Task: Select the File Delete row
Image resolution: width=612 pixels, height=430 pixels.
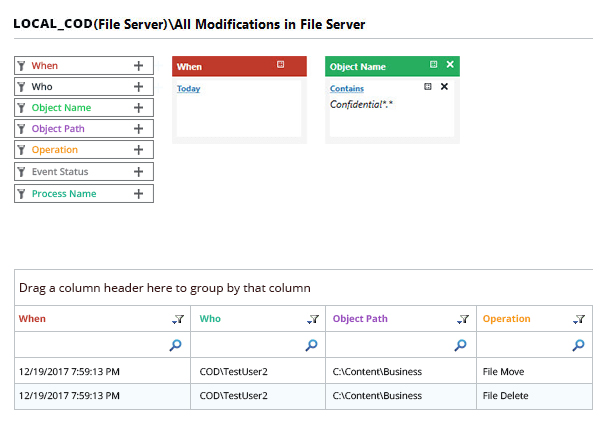Action: point(300,396)
